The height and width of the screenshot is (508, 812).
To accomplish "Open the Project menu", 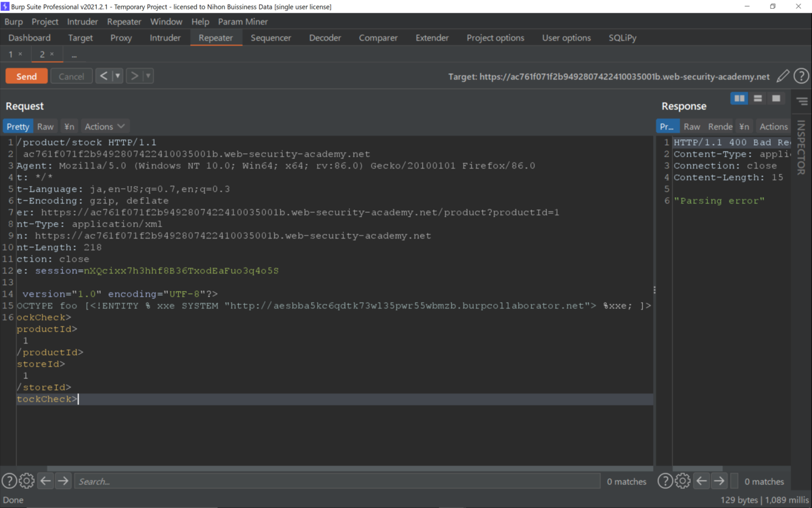I will (45, 22).
